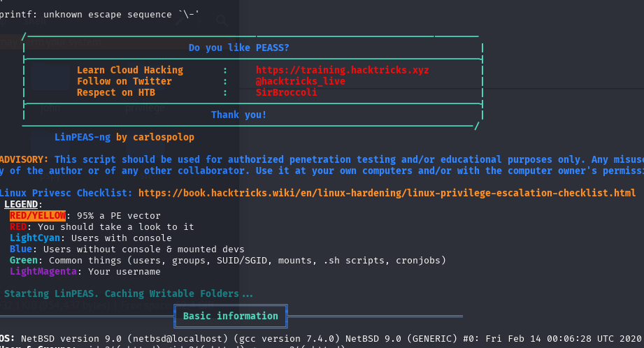The height and width of the screenshot is (348, 644).
Task: Open the Linux privilege escalation checklist URL
Action: (x=387, y=193)
